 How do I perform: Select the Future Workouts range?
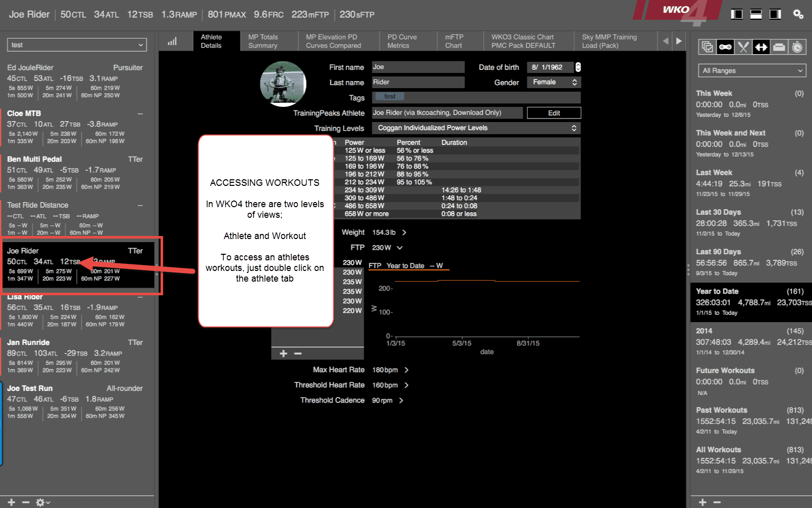(x=750, y=381)
